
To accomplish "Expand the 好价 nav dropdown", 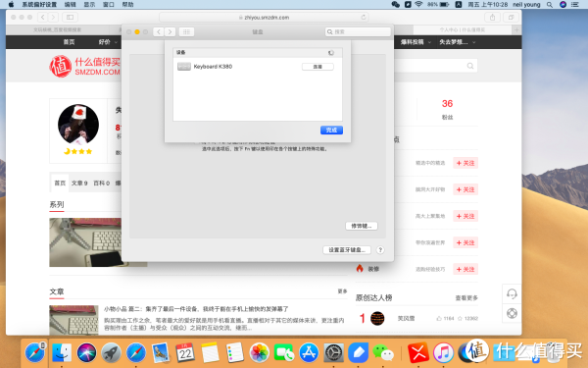I will 108,42.
